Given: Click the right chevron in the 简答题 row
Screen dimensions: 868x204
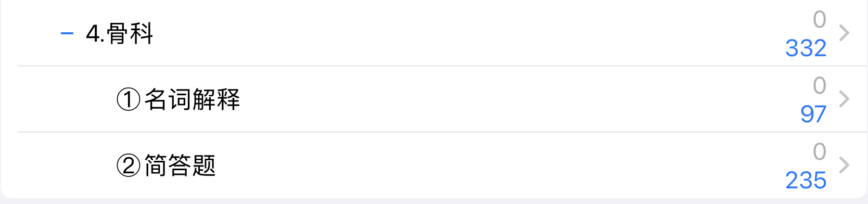Looking at the screenshot, I should 844,165.
